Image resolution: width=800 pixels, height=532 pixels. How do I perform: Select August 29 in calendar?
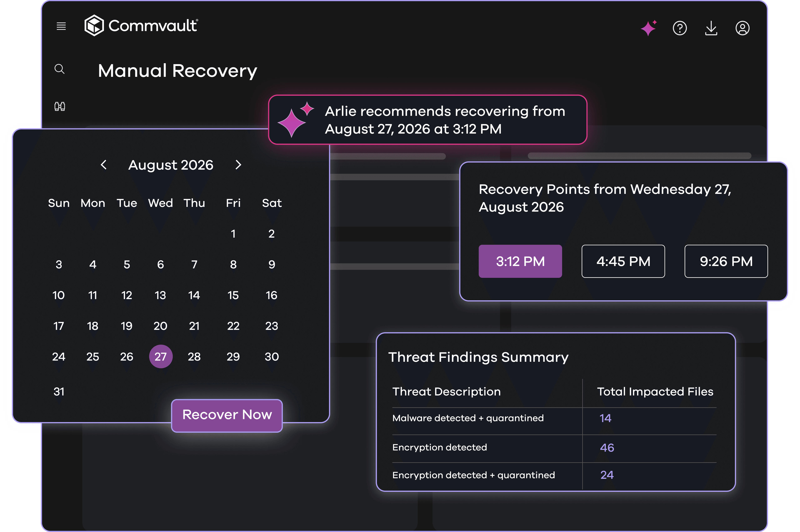[233, 357]
